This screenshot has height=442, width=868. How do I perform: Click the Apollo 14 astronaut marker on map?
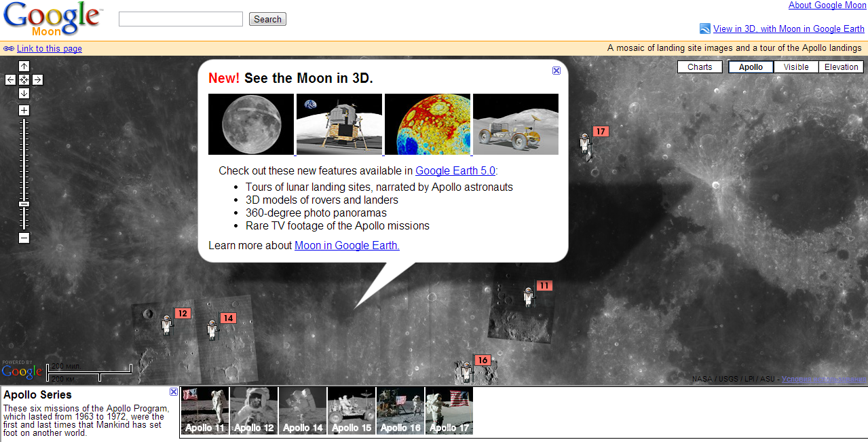[x=212, y=329]
